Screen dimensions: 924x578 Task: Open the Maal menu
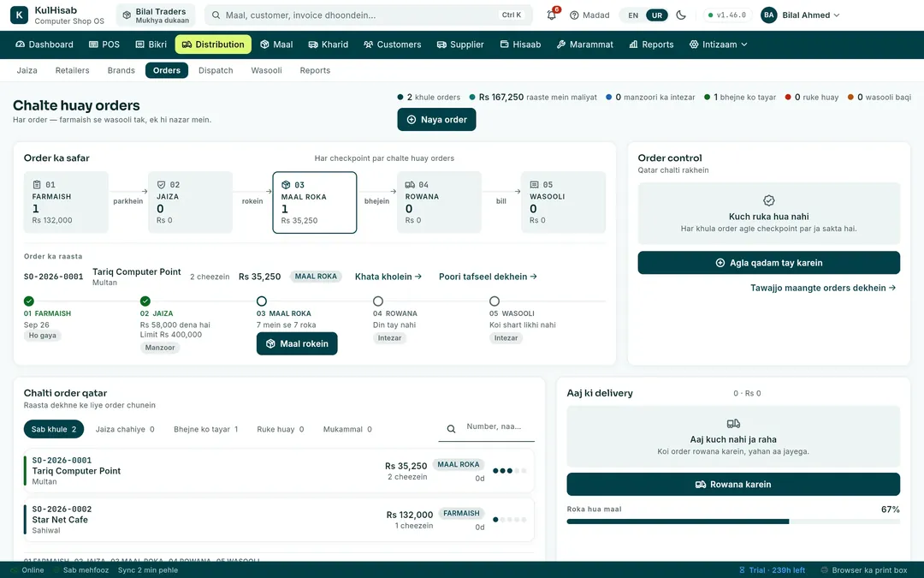pyautogui.click(x=276, y=45)
